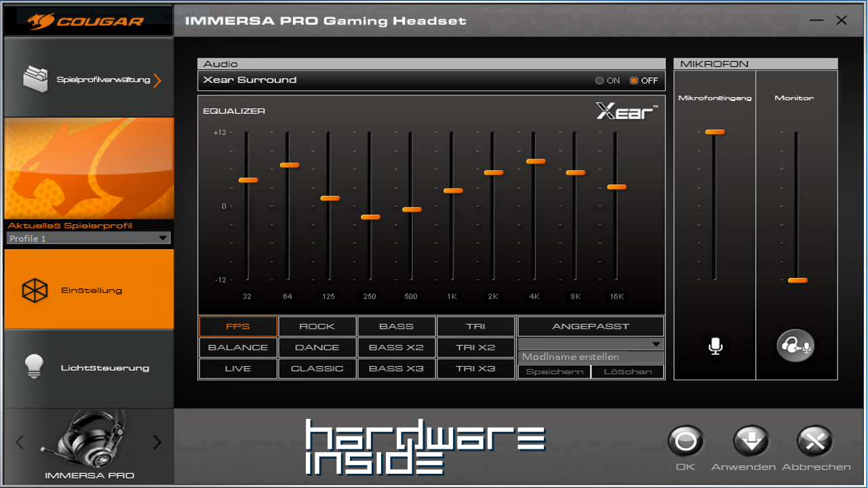Click the previous device arrow
The width and height of the screenshot is (868, 488).
click(x=19, y=443)
